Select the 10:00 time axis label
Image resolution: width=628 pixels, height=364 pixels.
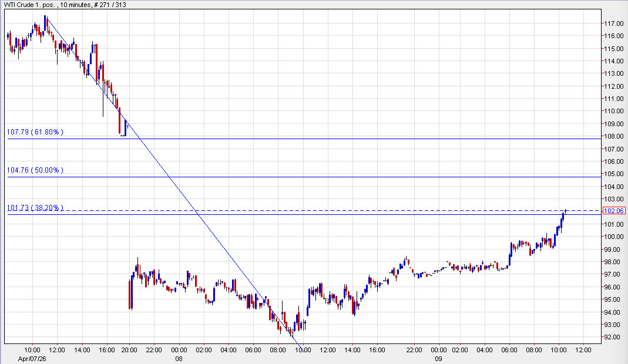click(x=32, y=349)
